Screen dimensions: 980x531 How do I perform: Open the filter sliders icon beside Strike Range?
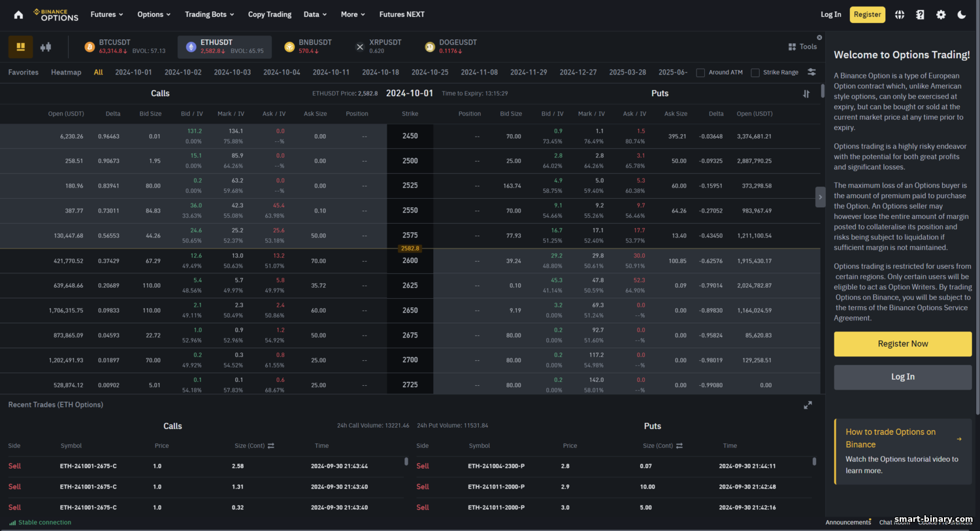(x=811, y=72)
